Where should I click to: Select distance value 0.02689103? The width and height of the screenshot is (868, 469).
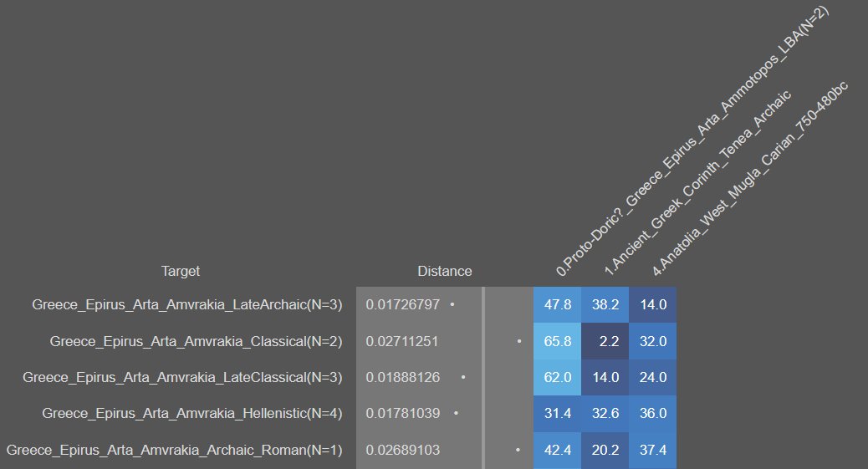click(x=402, y=450)
